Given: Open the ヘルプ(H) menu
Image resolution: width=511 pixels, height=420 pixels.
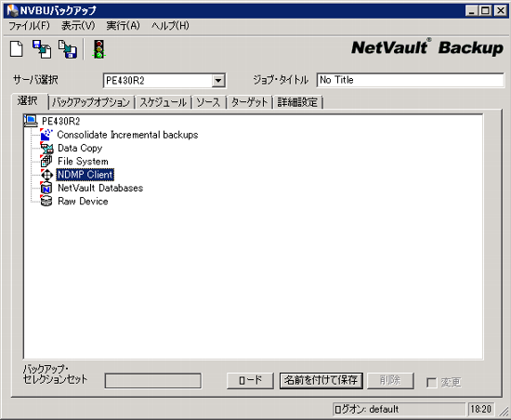Looking at the screenshot, I should click(x=170, y=25).
